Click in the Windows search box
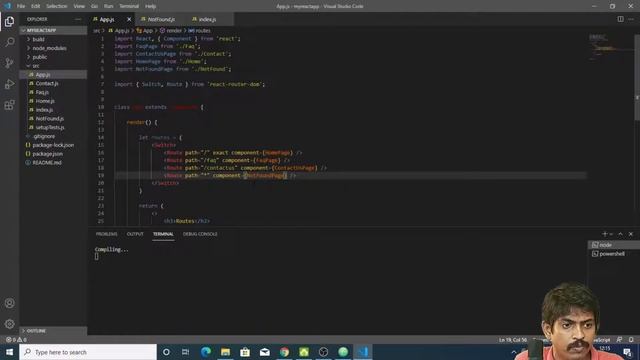640x360 pixels. pyautogui.click(x=88, y=352)
